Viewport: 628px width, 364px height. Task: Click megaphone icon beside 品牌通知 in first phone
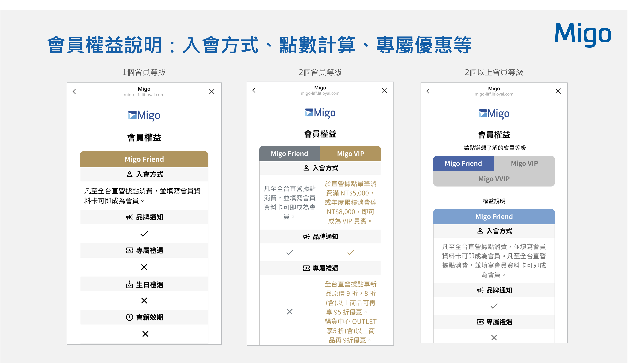click(129, 217)
